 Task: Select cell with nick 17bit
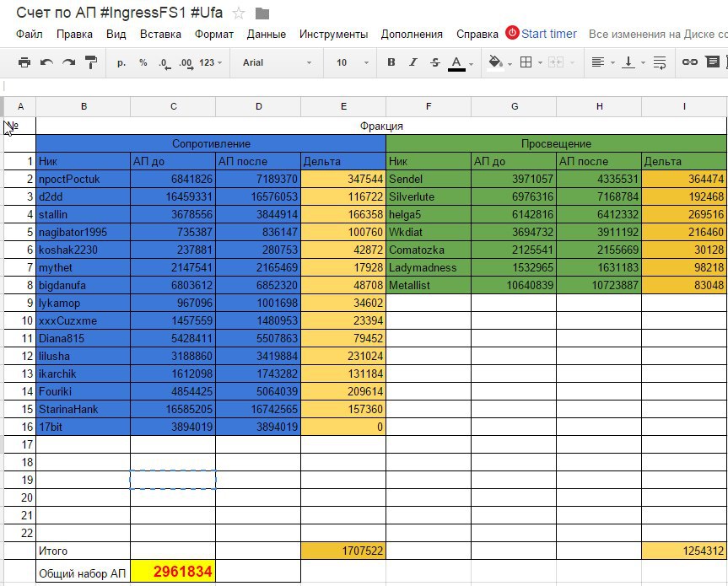[84, 427]
